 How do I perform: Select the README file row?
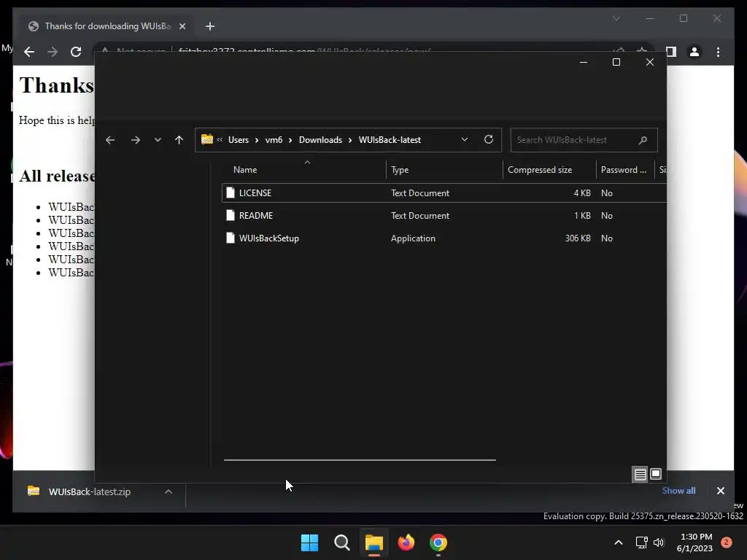(x=444, y=216)
